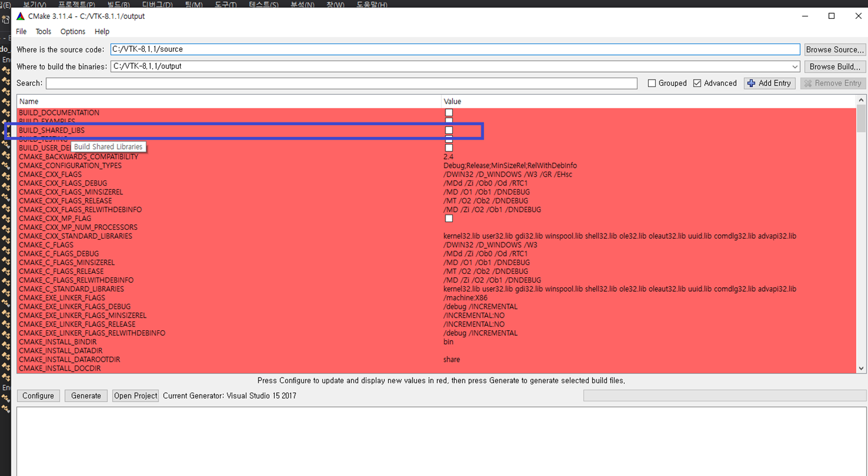
Task: Open the Help menu
Action: click(x=102, y=32)
